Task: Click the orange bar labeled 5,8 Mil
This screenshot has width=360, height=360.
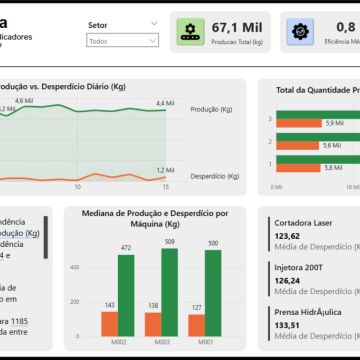Action: click(298, 168)
